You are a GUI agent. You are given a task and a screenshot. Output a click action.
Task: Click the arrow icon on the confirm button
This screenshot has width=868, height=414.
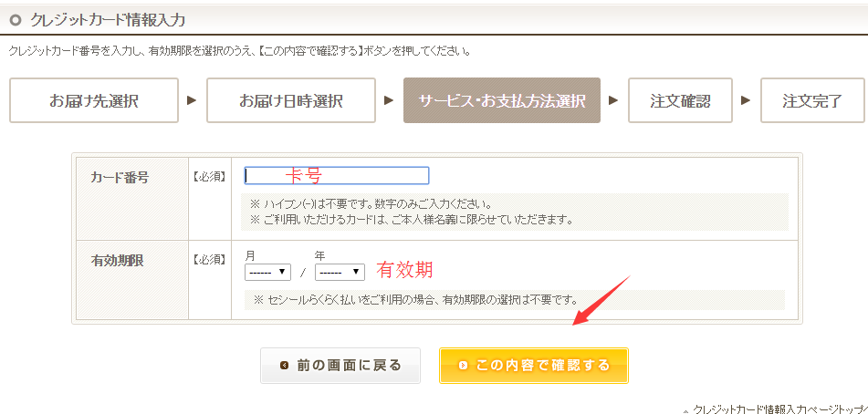pyautogui.click(x=464, y=366)
